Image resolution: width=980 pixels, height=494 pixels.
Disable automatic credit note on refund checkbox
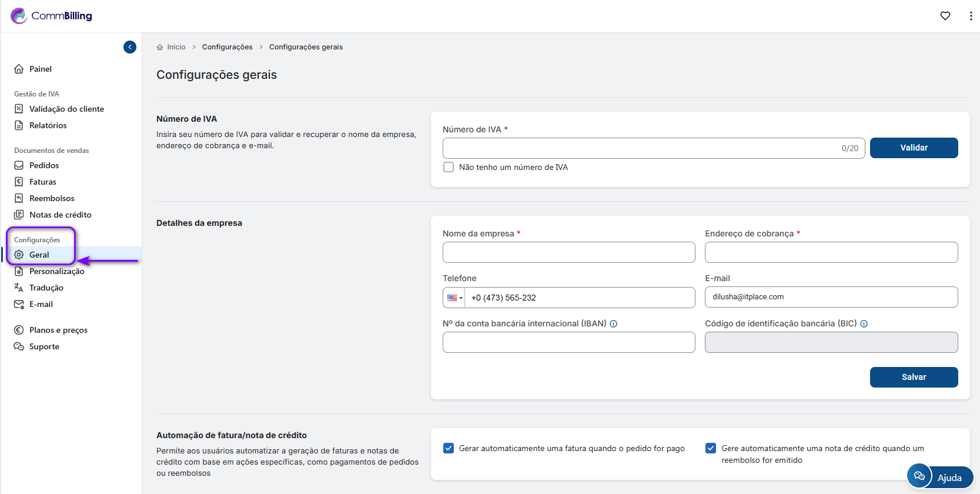click(711, 448)
